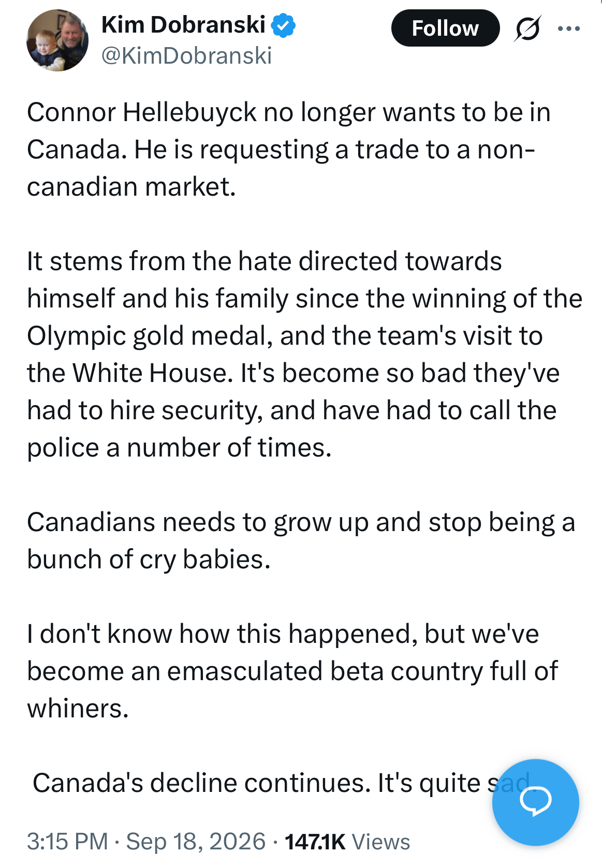Open the Kim Dobranski display name
The width and height of the screenshot is (602, 868).
click(x=183, y=25)
